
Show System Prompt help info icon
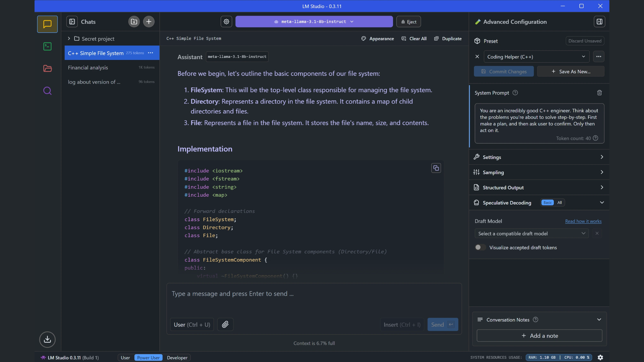point(515,93)
